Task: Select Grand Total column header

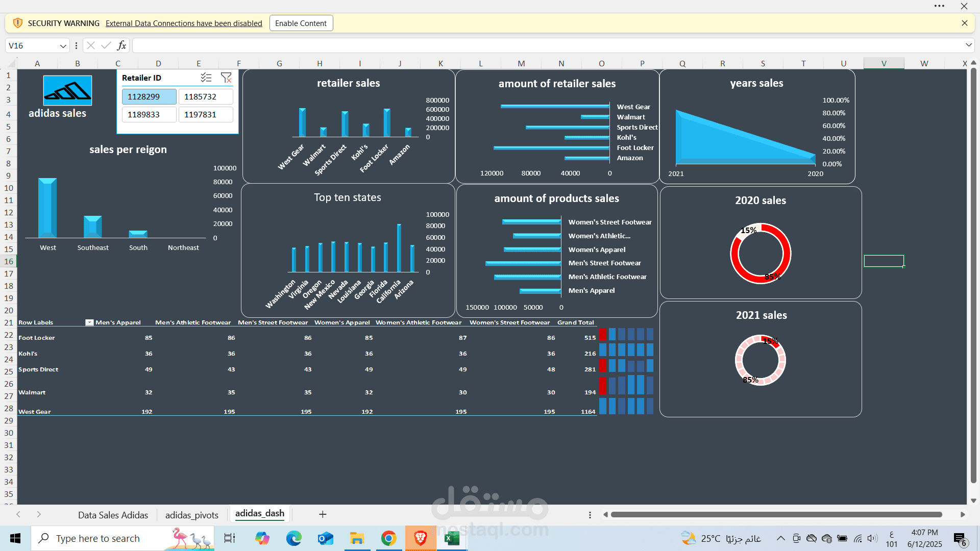Action: pos(575,322)
